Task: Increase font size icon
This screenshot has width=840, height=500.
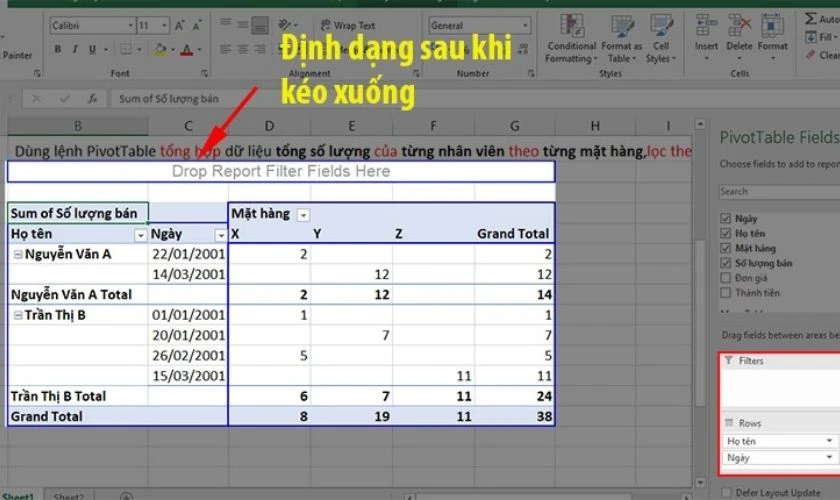Action: 180,25
